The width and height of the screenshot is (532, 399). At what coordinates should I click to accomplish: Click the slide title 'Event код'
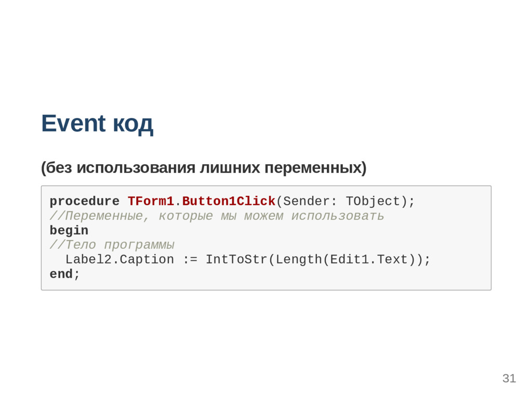pos(97,124)
